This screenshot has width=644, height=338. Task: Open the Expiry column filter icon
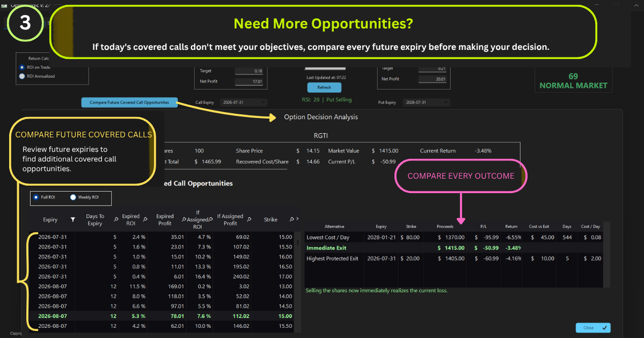tap(73, 220)
